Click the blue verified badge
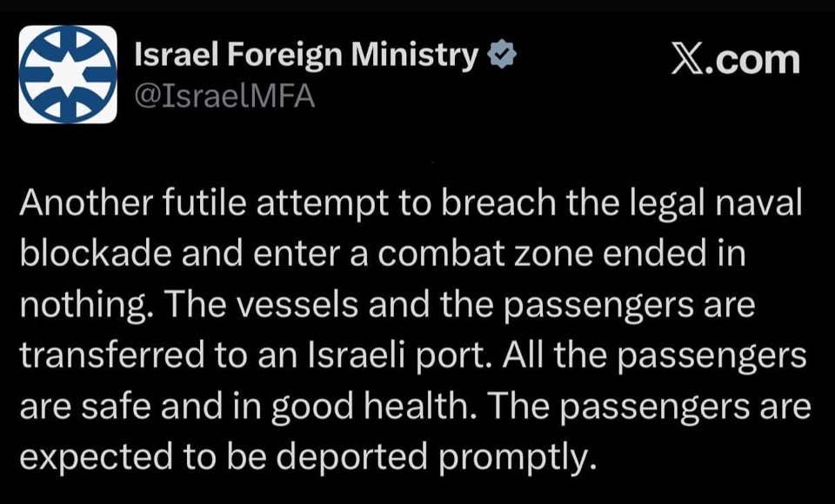Image resolution: width=835 pixels, height=504 pixels. [504, 58]
